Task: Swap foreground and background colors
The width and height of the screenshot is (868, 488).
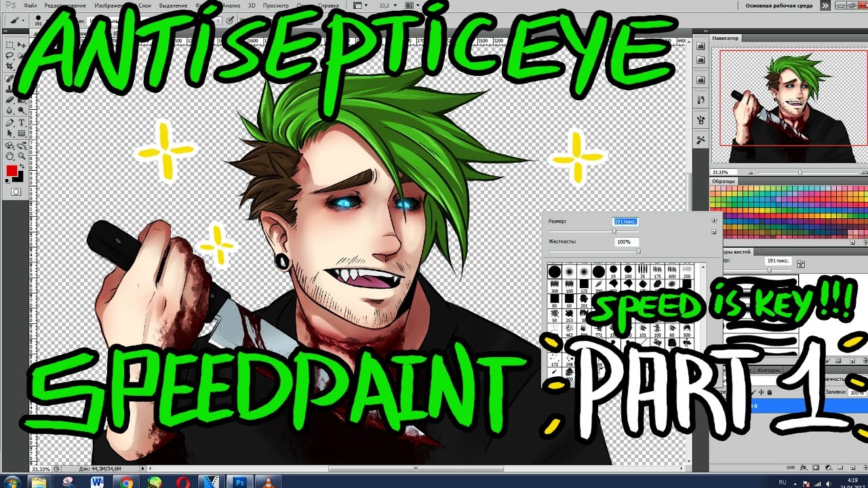Action: [x=22, y=165]
